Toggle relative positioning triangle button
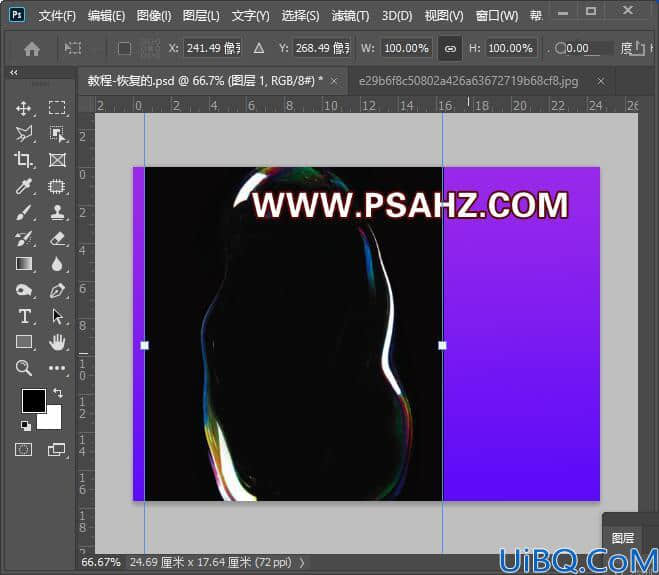659x575 pixels. pos(259,48)
